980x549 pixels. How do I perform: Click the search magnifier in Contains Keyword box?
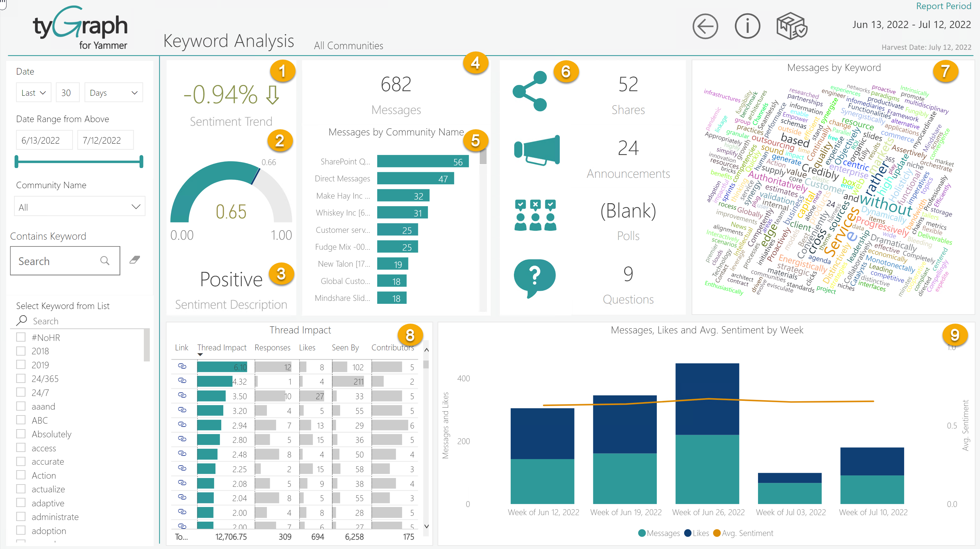tap(105, 261)
